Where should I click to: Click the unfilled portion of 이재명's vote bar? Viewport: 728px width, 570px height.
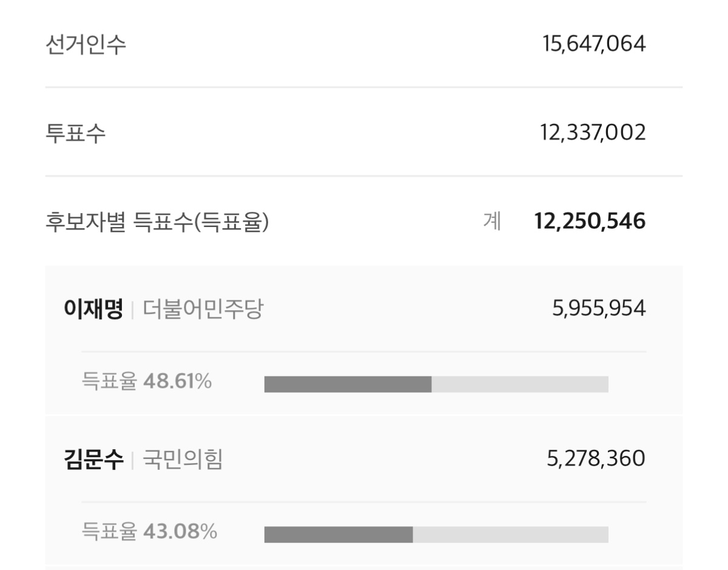[519, 384]
